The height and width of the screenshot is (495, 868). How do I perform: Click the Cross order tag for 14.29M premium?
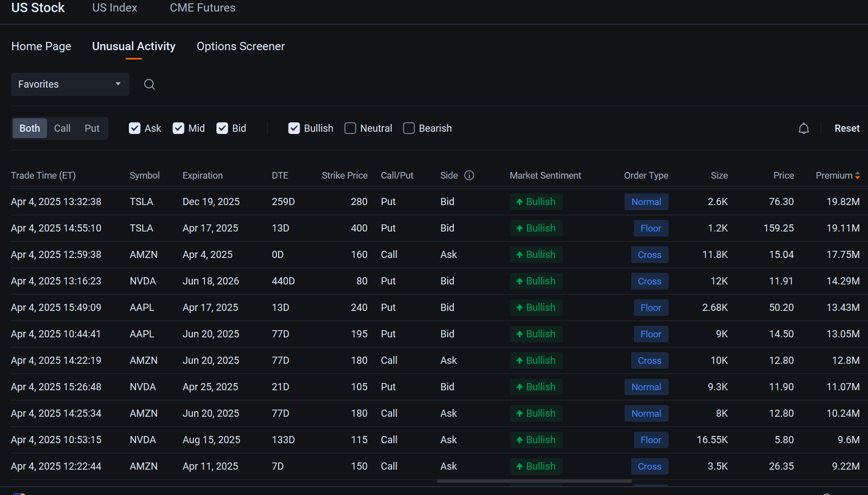(649, 281)
